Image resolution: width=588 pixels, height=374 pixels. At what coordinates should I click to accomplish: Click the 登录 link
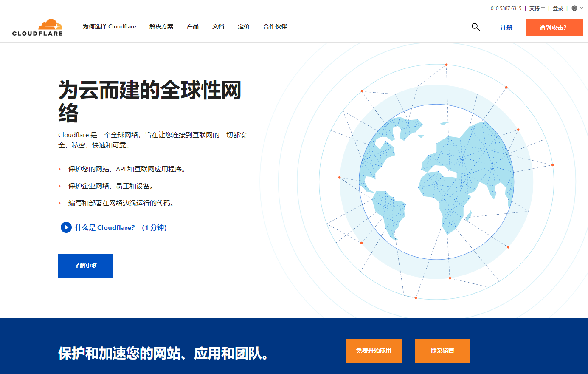point(558,8)
